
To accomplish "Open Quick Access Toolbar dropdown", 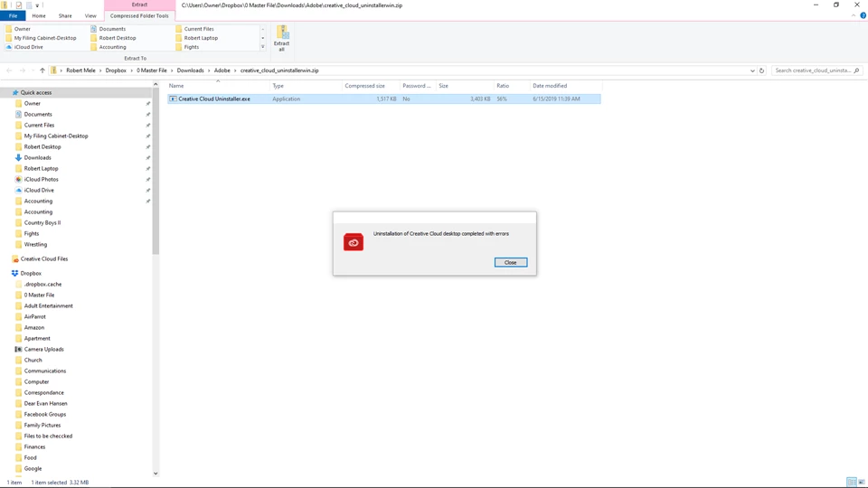I will click(37, 5).
